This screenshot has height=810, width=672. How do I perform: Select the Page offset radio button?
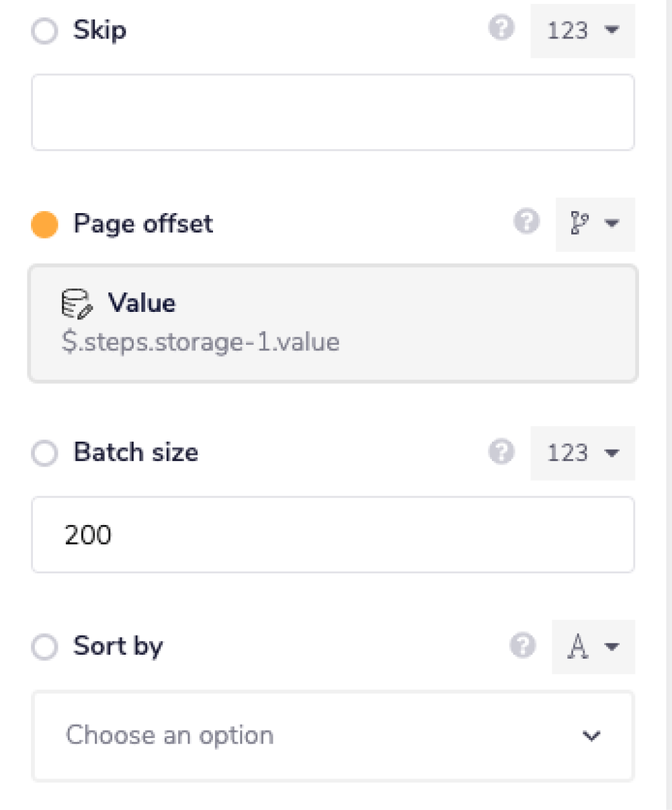click(44, 223)
